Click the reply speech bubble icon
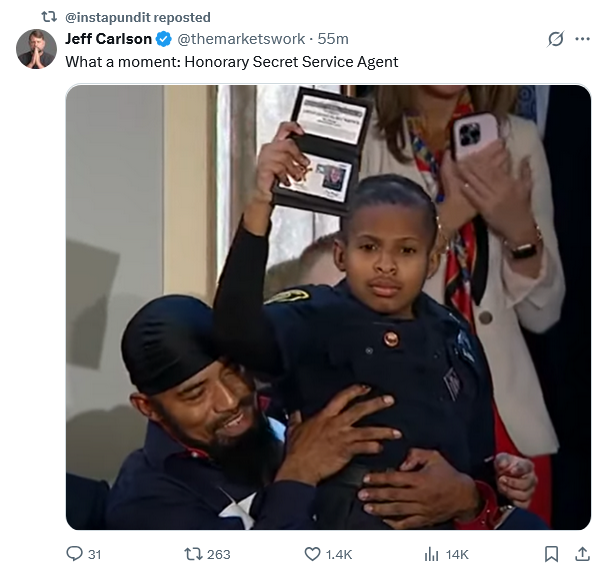 (74, 553)
